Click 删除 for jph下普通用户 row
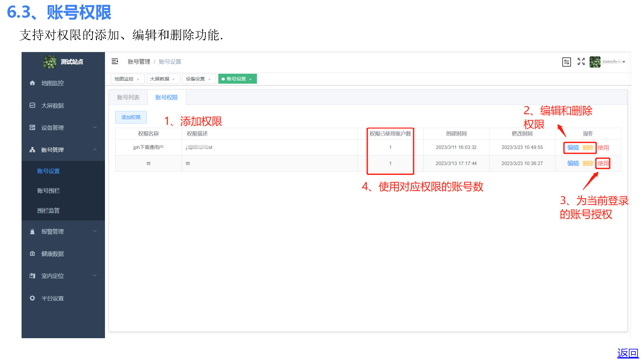Image resolution: width=644 pixels, height=362 pixels. pyautogui.click(x=588, y=148)
